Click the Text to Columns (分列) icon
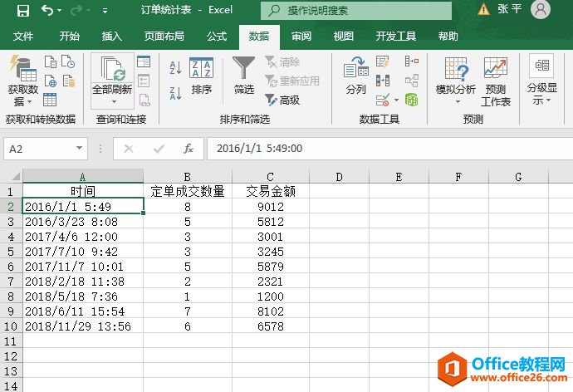Screen dimensions: 573x392 point(355,76)
